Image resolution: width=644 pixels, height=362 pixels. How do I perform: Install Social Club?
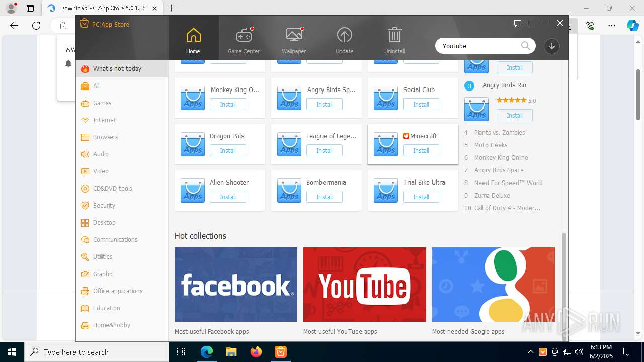pyautogui.click(x=421, y=104)
